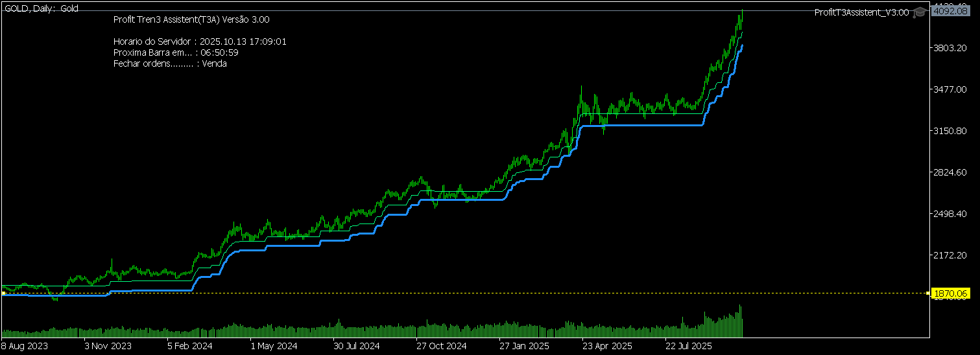Click the 4092.08 current price tag

click(x=948, y=11)
